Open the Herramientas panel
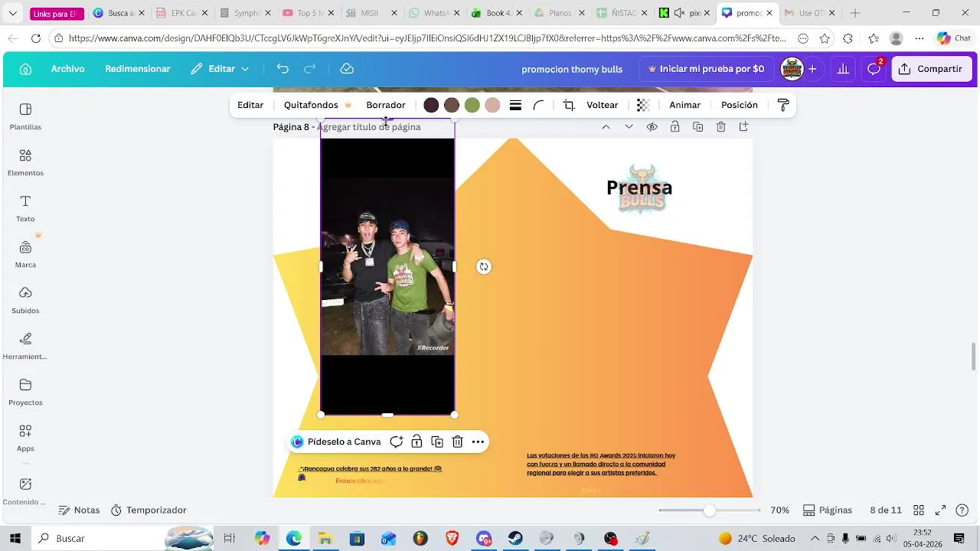Viewport: 980px width, 551px height. tap(25, 346)
